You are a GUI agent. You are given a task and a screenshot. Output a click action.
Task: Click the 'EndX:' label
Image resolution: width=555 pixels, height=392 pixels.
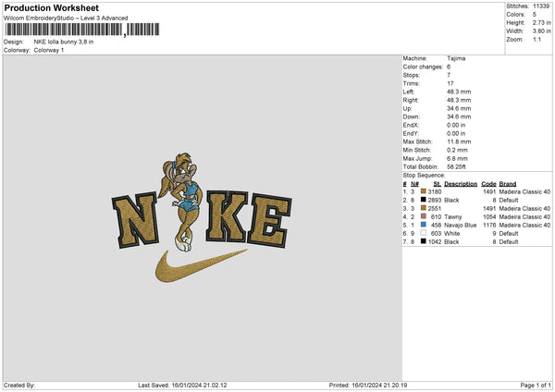coord(411,125)
